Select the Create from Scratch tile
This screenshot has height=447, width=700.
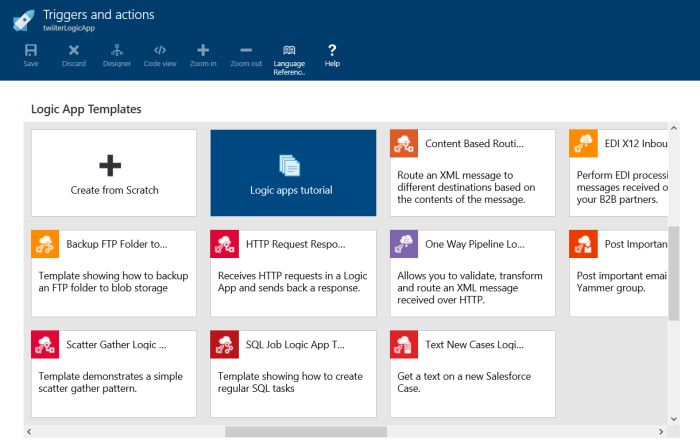[x=114, y=173]
